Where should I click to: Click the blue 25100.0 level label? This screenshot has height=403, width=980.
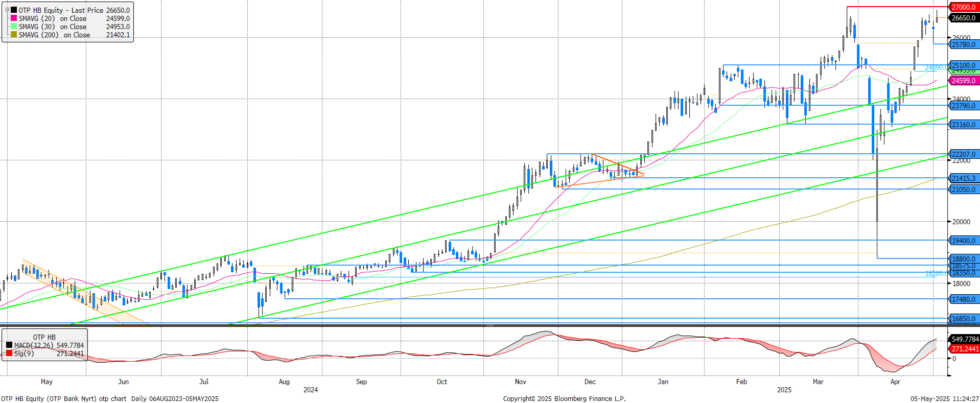tap(964, 65)
